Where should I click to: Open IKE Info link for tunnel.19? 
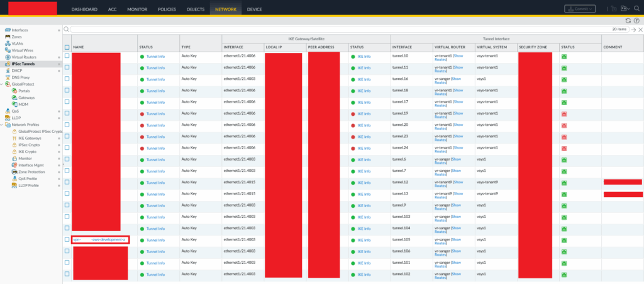tap(364, 113)
